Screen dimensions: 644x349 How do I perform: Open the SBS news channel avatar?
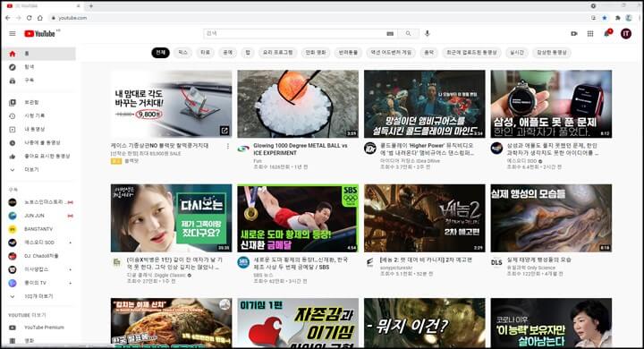(243, 263)
